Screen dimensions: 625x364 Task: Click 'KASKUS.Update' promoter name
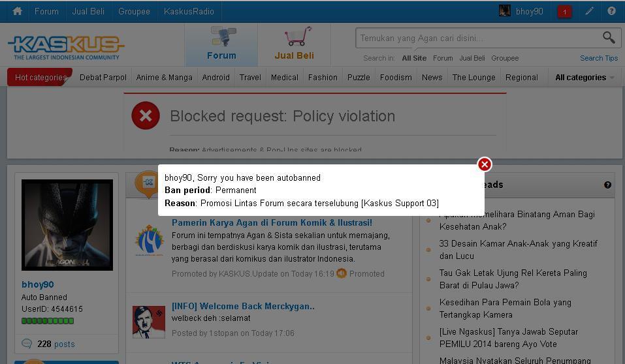[248, 273]
